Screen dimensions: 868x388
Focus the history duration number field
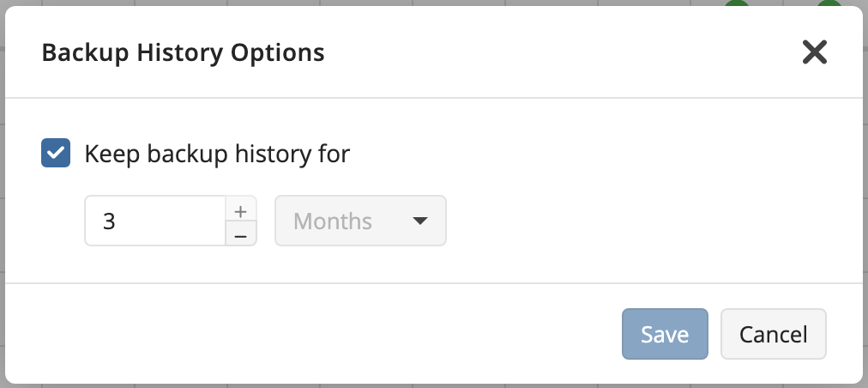coord(155,221)
